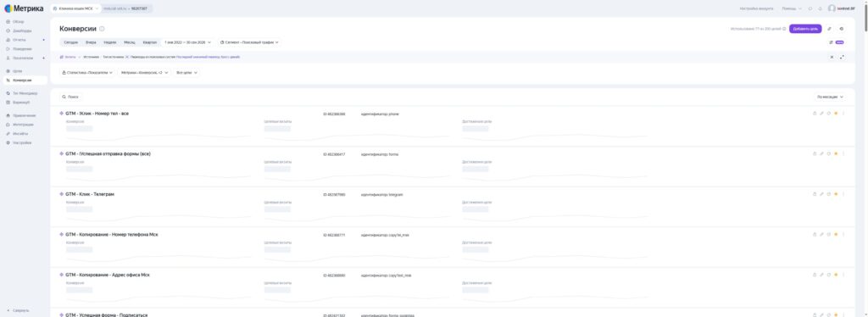
Task: Open the Сегмент - Поисковый трафик dropdown
Action: (x=249, y=42)
